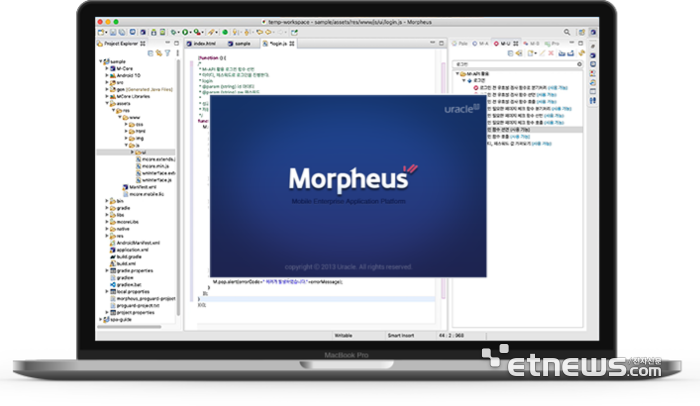Click the Save icon in the main toolbar
700x406 pixels.
coord(113,32)
